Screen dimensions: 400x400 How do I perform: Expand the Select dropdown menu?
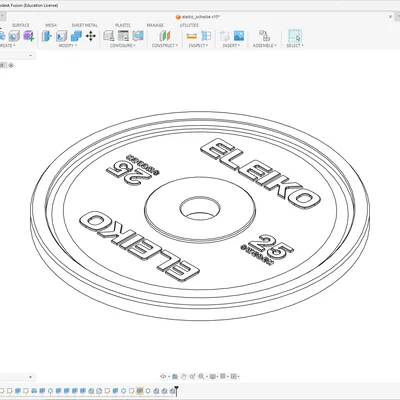pyautogui.click(x=295, y=45)
